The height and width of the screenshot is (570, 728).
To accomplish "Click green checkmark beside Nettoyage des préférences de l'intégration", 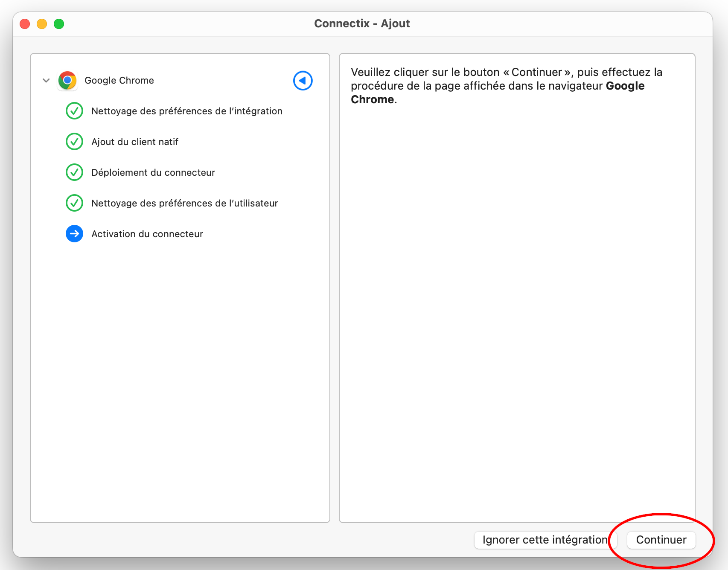I will coord(74,111).
